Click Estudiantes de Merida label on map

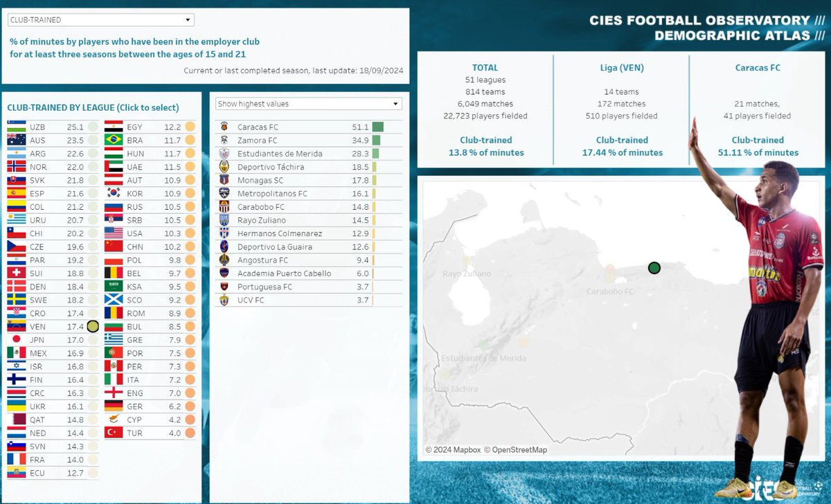click(483, 358)
